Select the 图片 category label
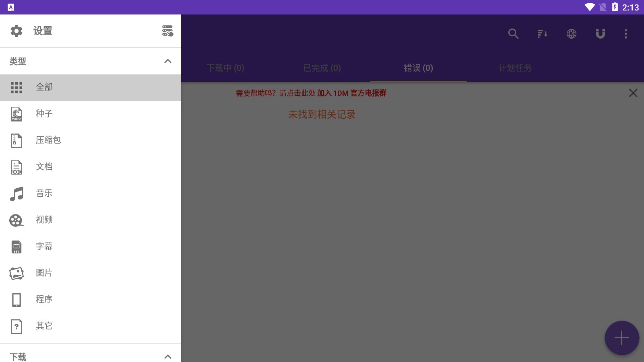644x362 pixels. tap(44, 273)
